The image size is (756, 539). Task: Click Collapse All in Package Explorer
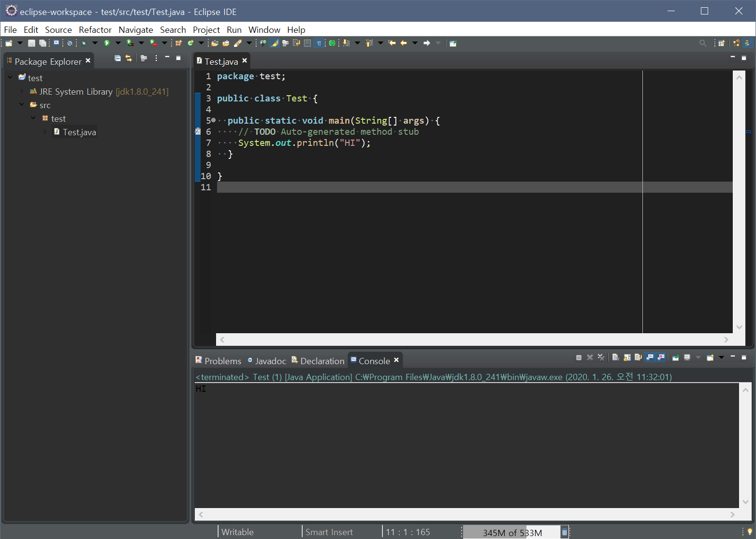coord(117,58)
